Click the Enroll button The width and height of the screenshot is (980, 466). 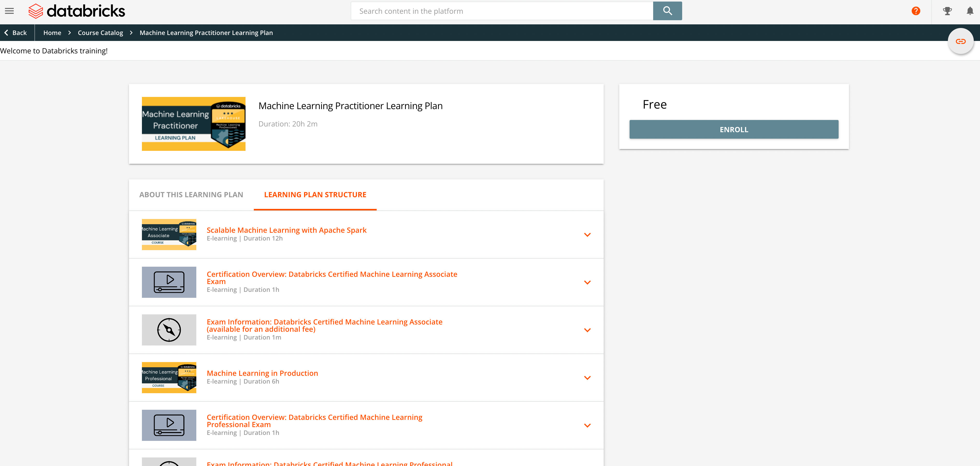[x=733, y=129]
